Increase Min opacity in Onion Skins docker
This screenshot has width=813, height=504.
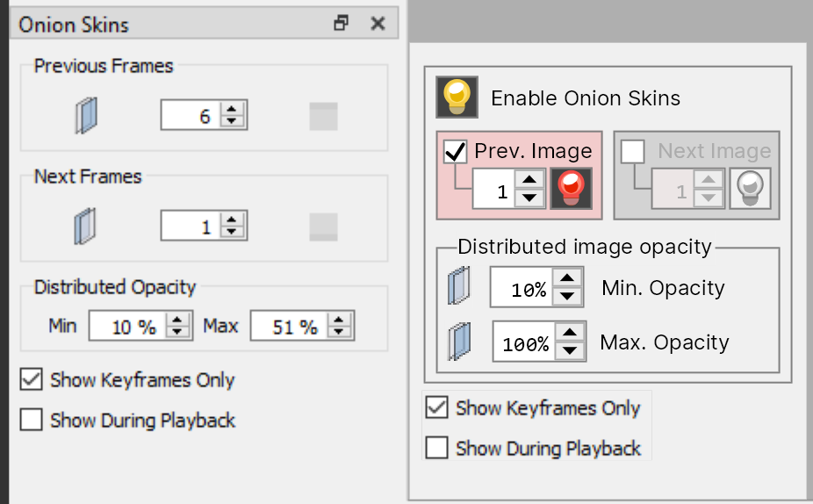point(177,320)
